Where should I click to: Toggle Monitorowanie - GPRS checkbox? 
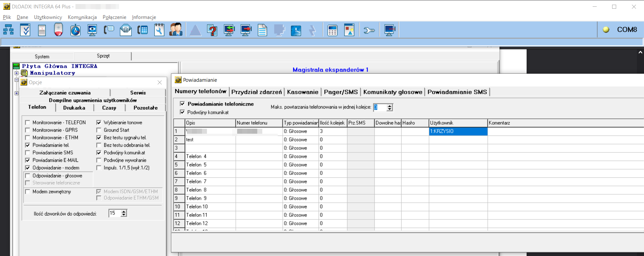pyautogui.click(x=28, y=130)
